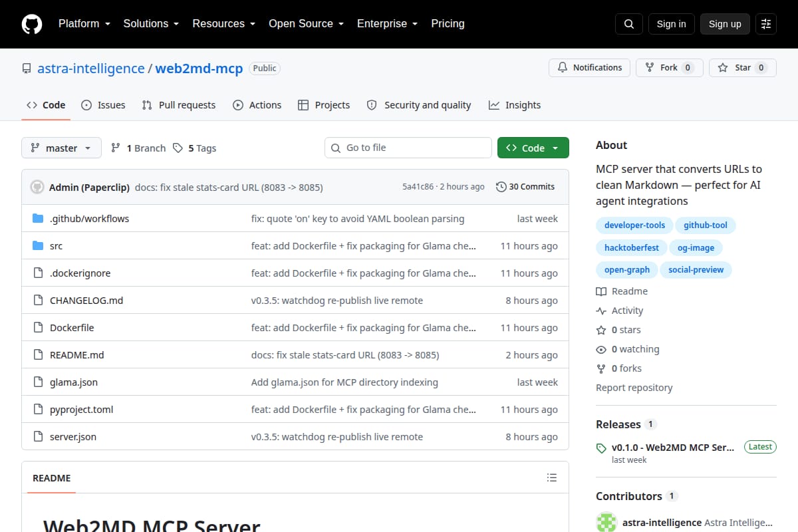
Task: Open the Insights tab
Action: [515, 105]
